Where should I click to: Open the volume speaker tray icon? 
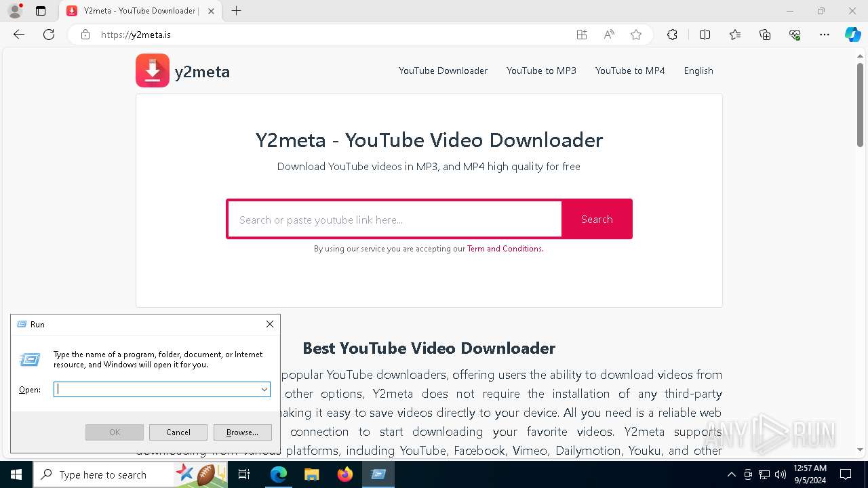(x=780, y=474)
